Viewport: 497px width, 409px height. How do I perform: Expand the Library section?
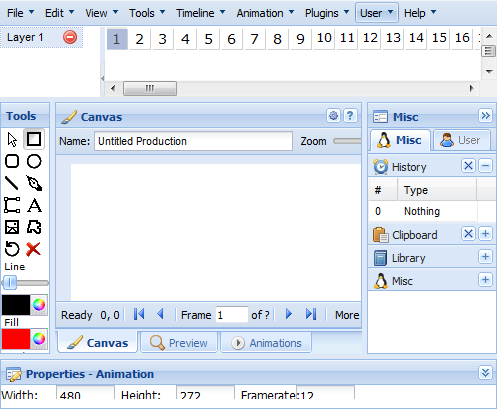point(486,257)
